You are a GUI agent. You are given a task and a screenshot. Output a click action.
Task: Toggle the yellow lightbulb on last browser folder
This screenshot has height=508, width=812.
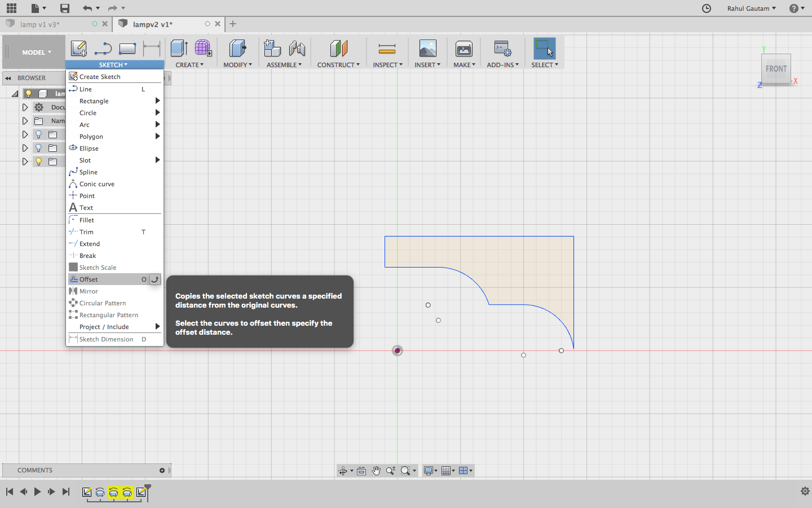(38, 161)
